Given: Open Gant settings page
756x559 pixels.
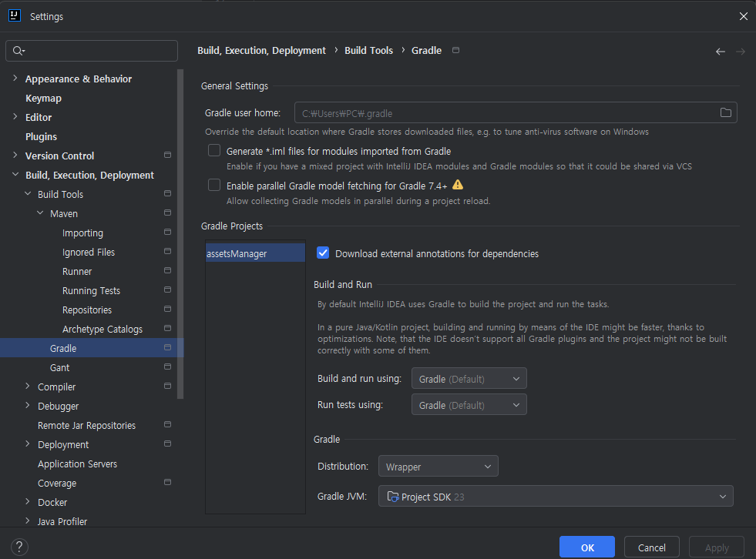Looking at the screenshot, I should 60,367.
